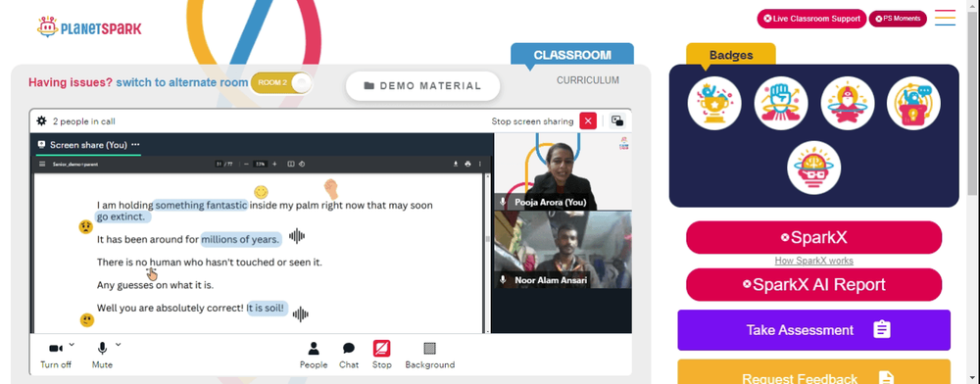This screenshot has width=980, height=384.
Task: Expand the camera options chevron
Action: coord(72,344)
